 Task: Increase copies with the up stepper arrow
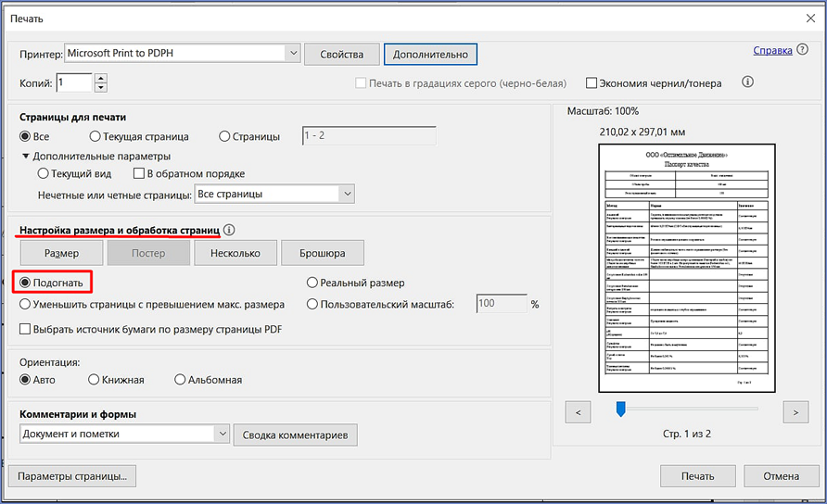pos(101,78)
